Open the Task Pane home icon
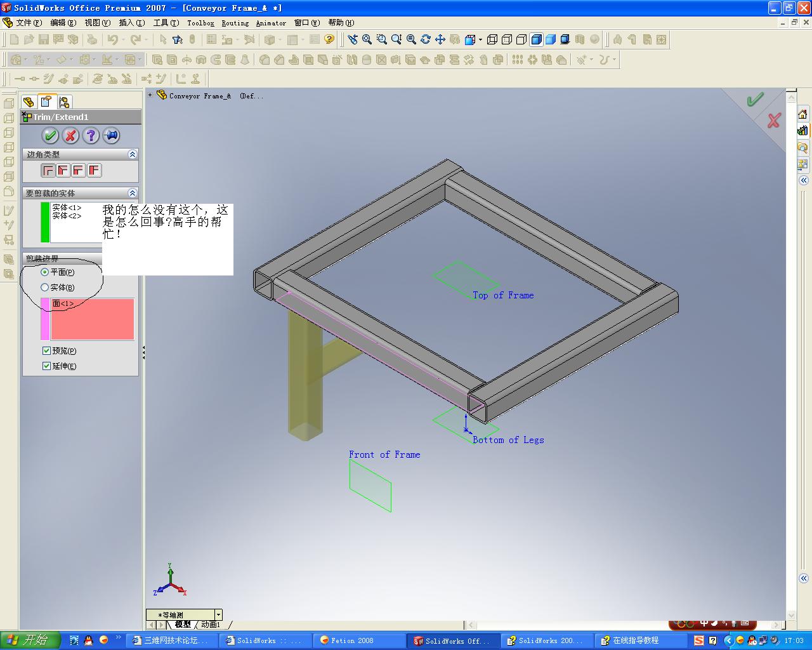Image resolution: width=812 pixels, height=650 pixels. point(802,114)
